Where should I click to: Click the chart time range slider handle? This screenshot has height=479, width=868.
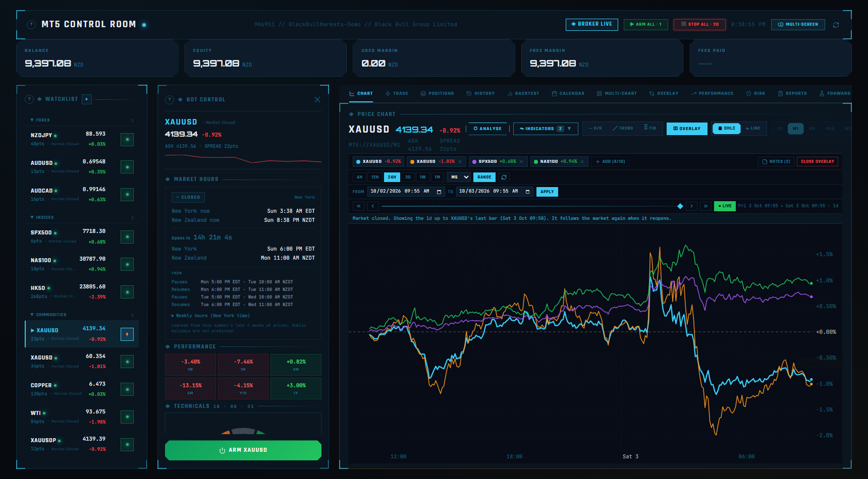point(680,206)
